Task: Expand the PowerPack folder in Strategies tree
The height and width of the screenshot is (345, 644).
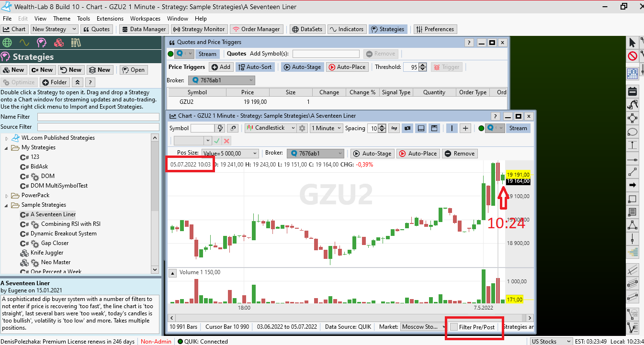Action: click(x=7, y=195)
